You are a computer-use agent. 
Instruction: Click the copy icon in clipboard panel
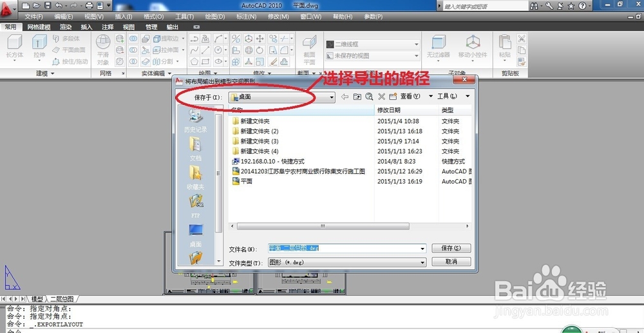coord(522,50)
